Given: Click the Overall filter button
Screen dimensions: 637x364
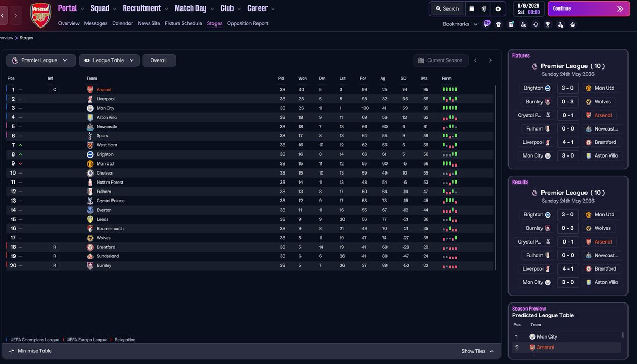Looking at the screenshot, I should [159, 60].
